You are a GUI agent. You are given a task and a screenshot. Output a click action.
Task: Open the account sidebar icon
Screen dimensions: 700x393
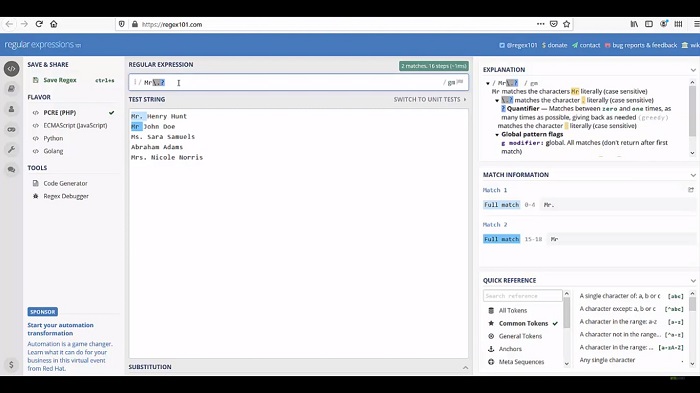click(x=12, y=109)
